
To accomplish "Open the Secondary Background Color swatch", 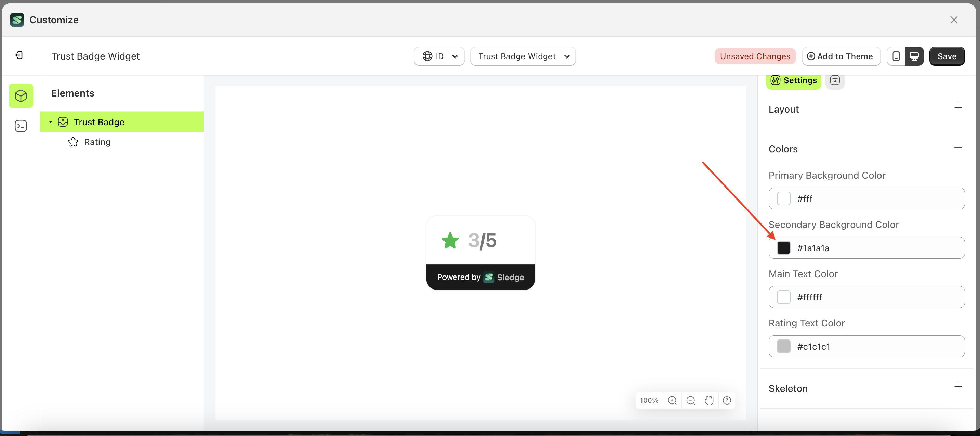I will [784, 248].
